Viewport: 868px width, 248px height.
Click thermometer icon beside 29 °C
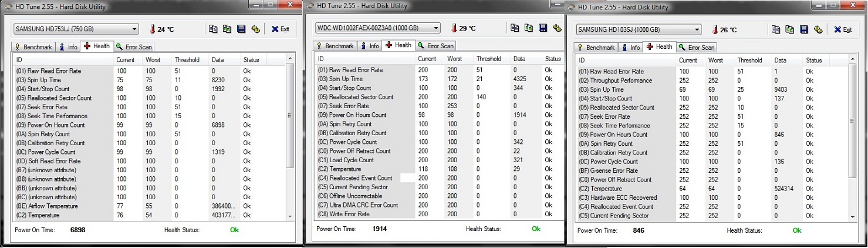pyautogui.click(x=454, y=28)
